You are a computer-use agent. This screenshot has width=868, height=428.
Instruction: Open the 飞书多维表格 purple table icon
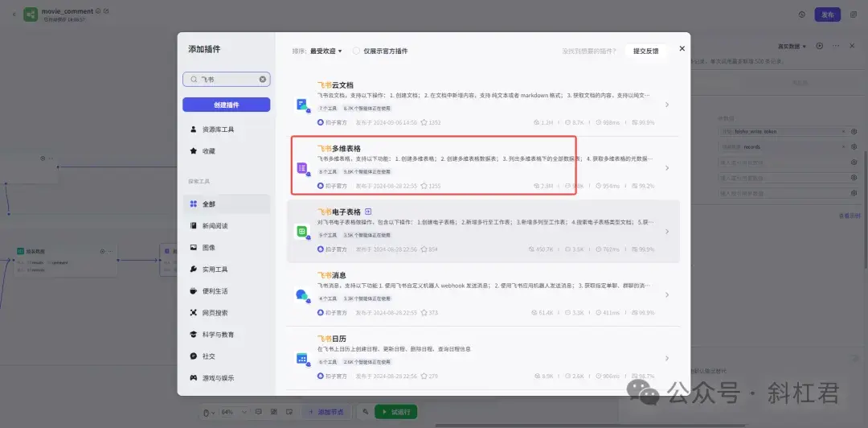(302, 168)
